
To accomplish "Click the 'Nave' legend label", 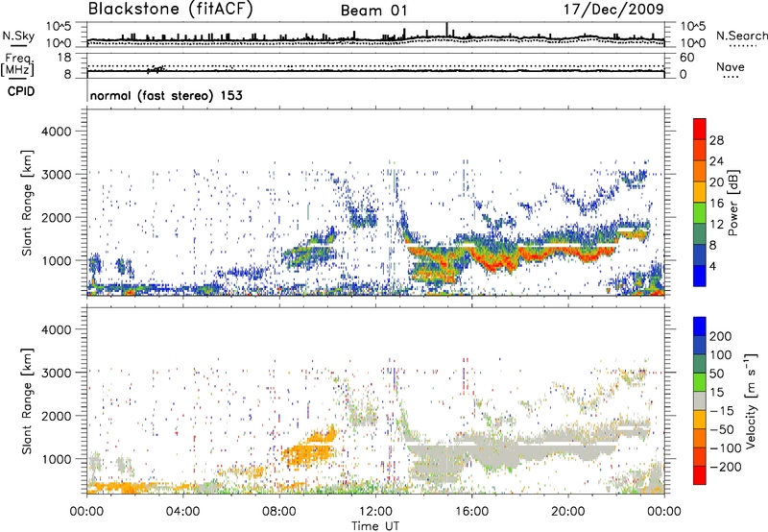I will click(731, 67).
